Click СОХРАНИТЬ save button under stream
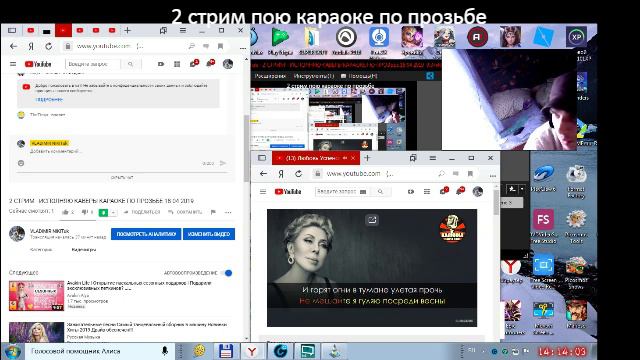This screenshot has width=640, height=360. pos(185,212)
